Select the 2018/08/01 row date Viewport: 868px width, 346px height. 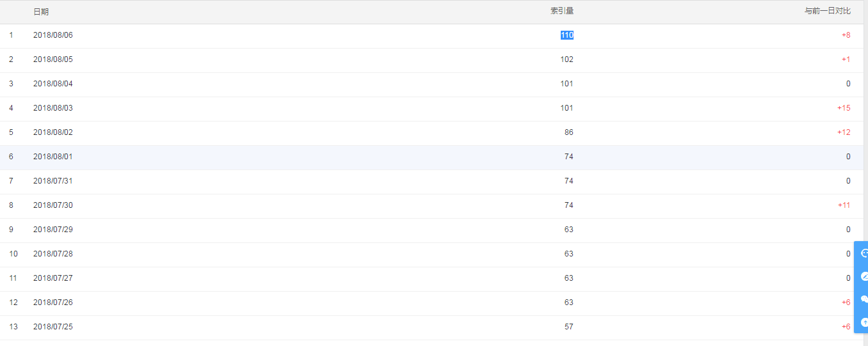tap(53, 157)
